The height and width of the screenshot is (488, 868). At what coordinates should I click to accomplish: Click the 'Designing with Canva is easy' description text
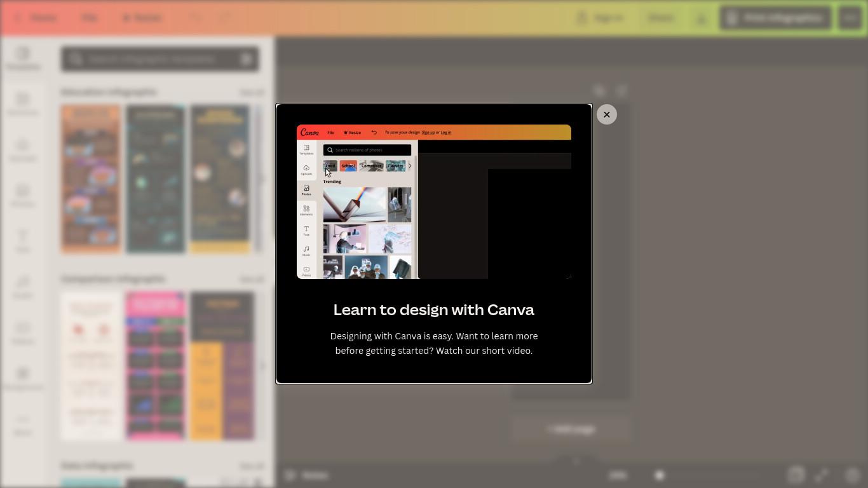pos(434,343)
